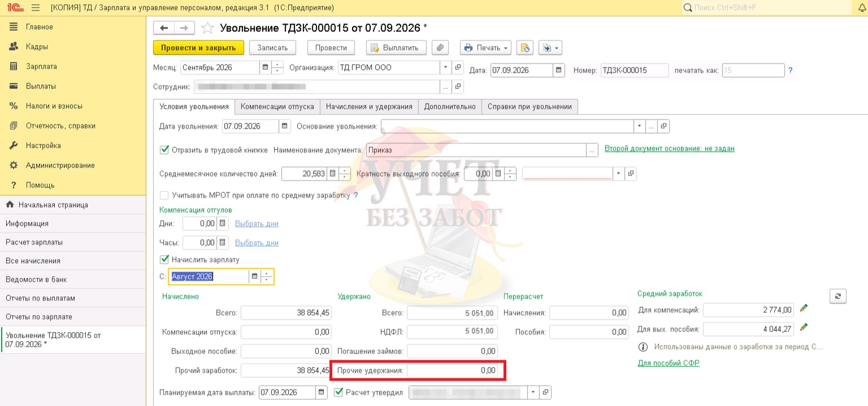Open calendar picker for Месяц field
This screenshot has width=868, height=406.
(265, 67)
